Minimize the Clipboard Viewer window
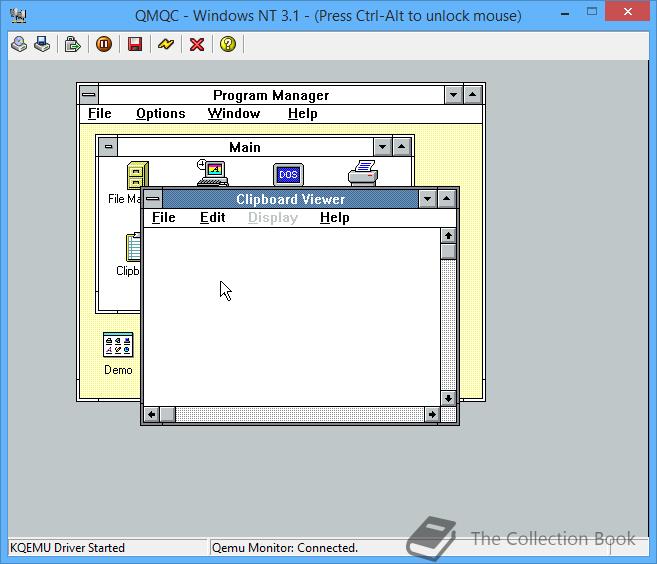657x564 pixels. pyautogui.click(x=428, y=199)
